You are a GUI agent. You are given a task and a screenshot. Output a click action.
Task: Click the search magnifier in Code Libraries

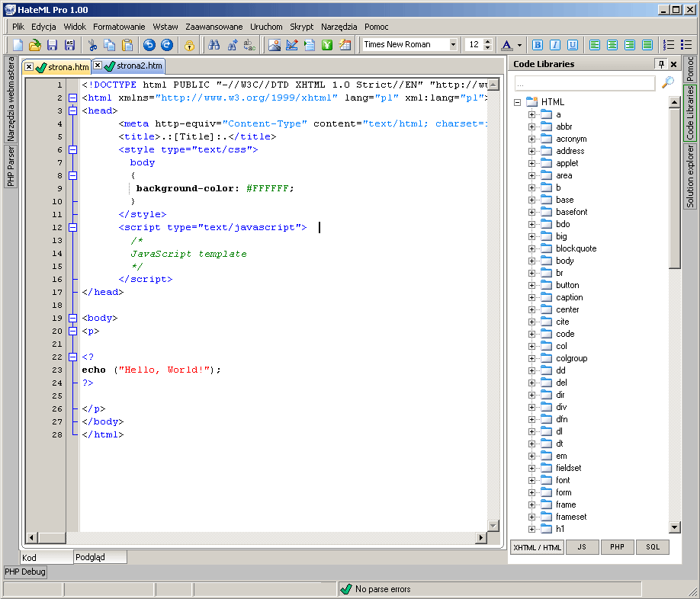(668, 82)
